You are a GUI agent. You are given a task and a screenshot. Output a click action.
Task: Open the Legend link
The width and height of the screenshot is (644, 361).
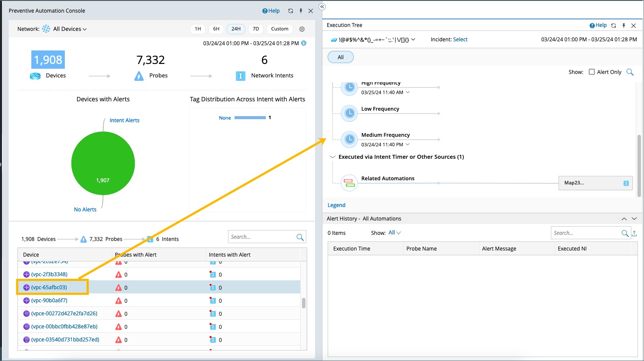click(x=336, y=205)
